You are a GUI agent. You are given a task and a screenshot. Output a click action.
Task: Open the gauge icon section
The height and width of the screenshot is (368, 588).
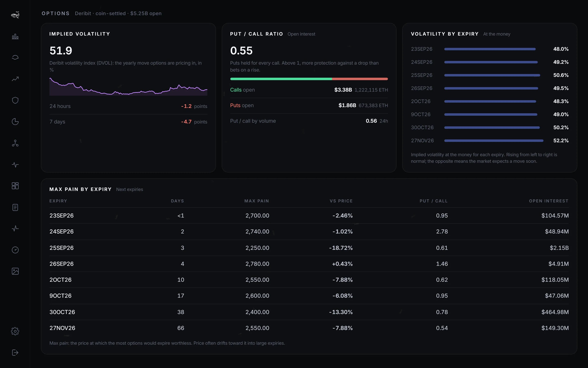pos(15,250)
